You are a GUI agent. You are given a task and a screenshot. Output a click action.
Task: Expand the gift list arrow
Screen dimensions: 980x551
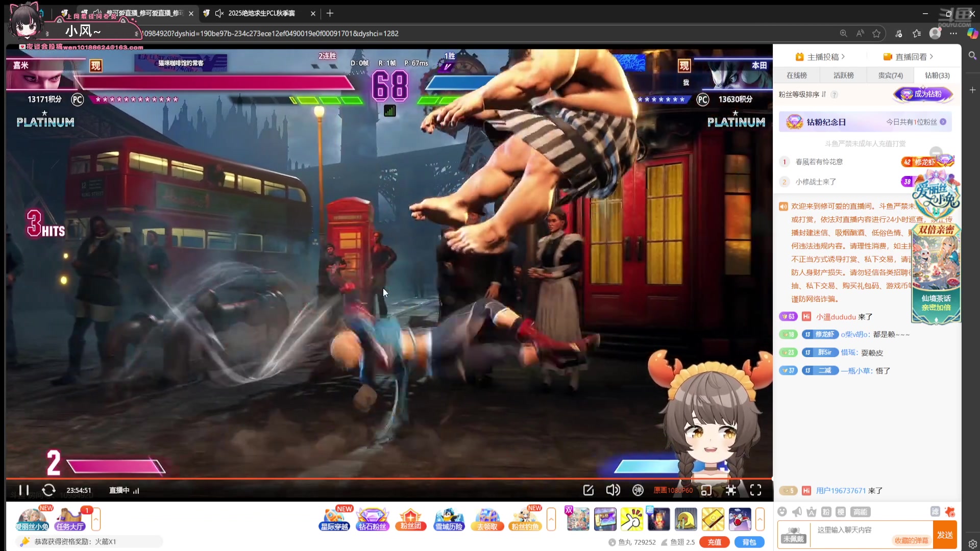[760, 519]
